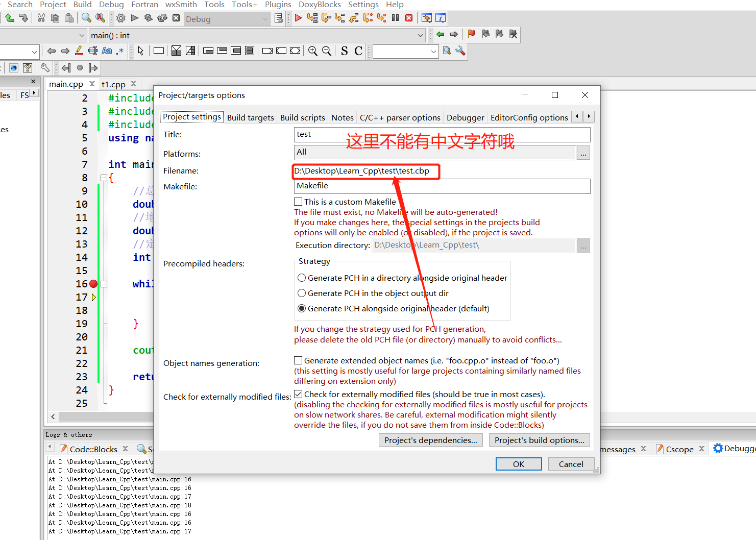Select the Build icon (gear) on the toolbar
This screenshot has width=756, height=540.
[x=120, y=17]
